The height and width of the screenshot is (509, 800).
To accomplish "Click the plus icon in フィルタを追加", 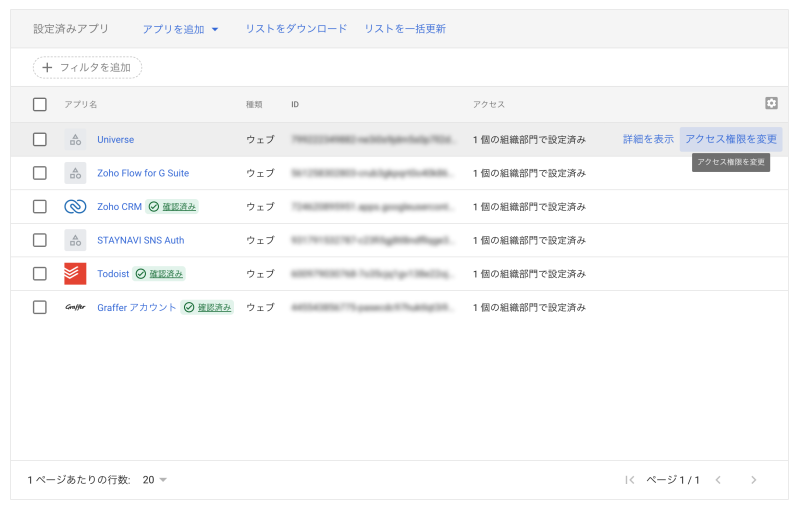I will (x=47, y=67).
